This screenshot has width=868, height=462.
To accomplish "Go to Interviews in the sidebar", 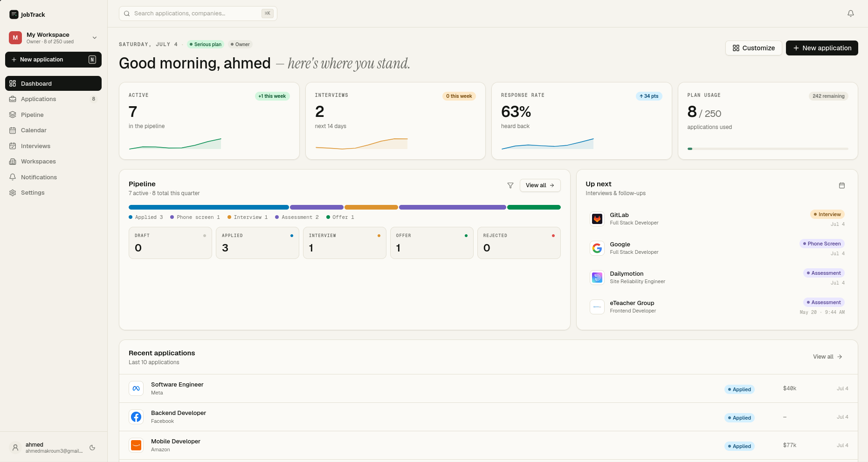I will pos(53,146).
